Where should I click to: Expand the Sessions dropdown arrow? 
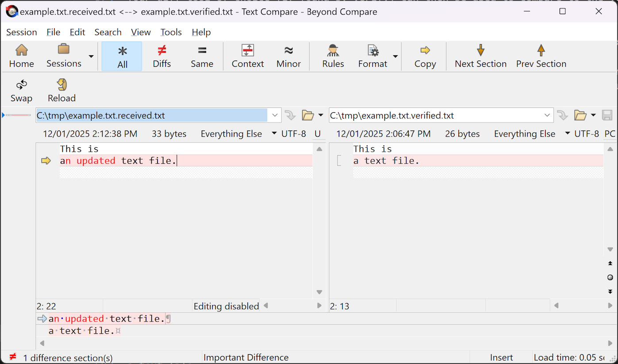coord(91,56)
